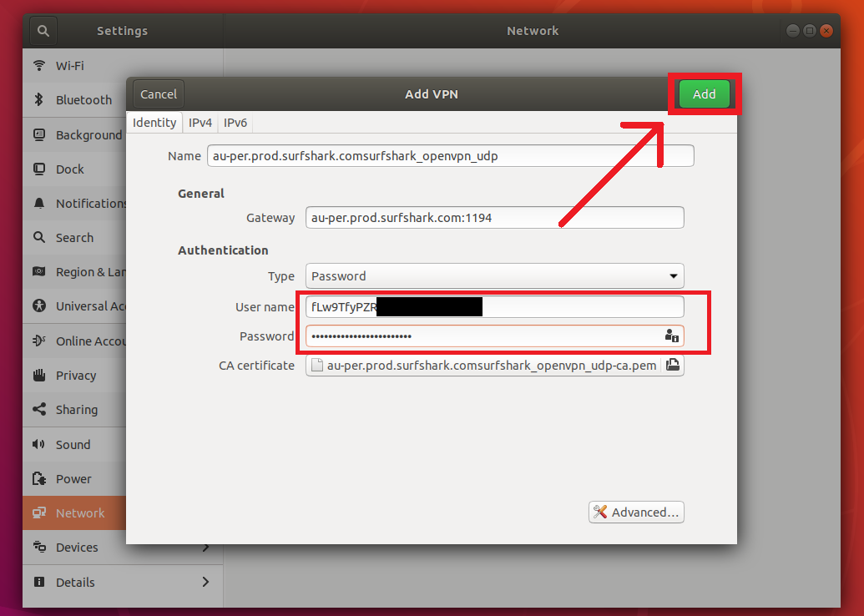Viewport: 864px width, 616px height.
Task: Switch to the IPv6 tab
Action: coord(235,123)
